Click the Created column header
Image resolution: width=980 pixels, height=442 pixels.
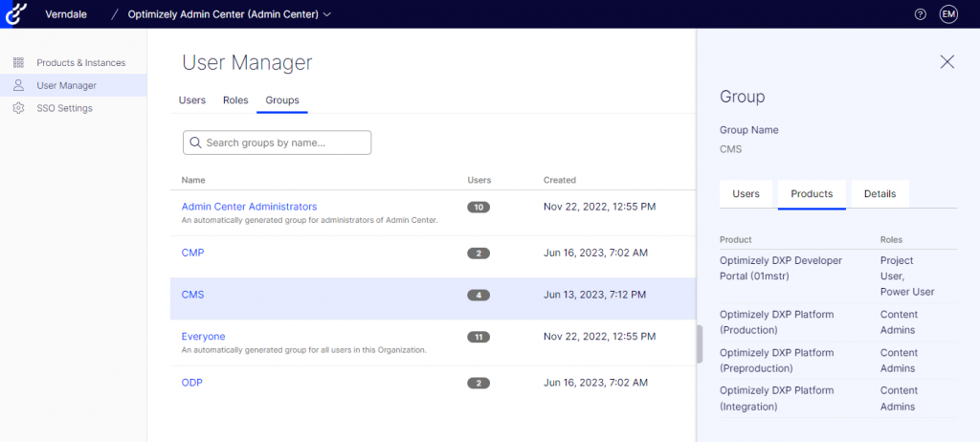pos(559,180)
